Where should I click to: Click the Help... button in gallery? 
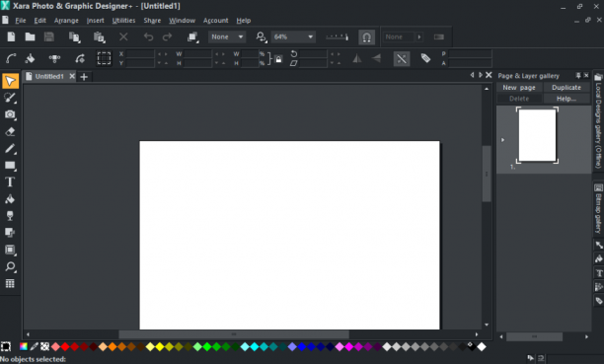pyautogui.click(x=566, y=99)
